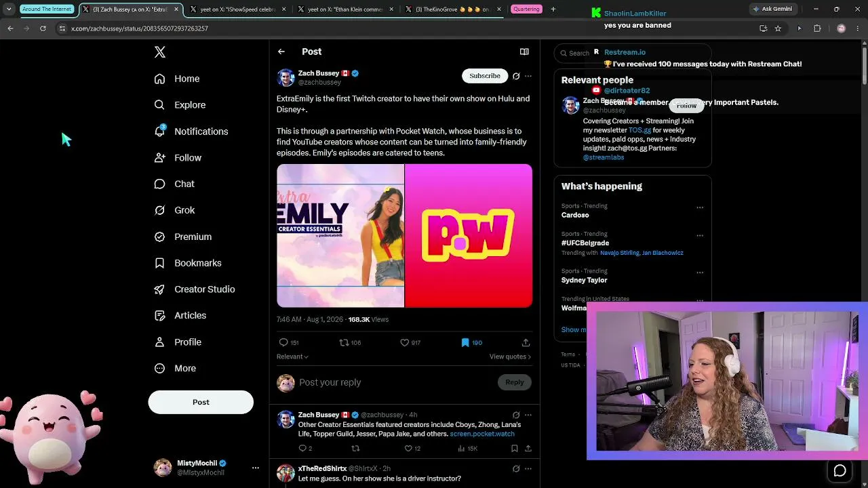Open the pink p.w logo image
868x488 pixels.
pos(469,236)
